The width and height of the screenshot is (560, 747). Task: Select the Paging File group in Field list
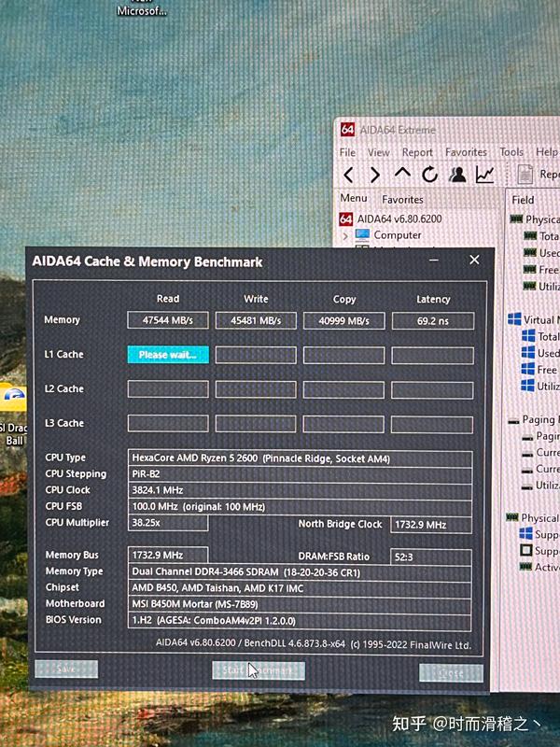click(x=534, y=419)
